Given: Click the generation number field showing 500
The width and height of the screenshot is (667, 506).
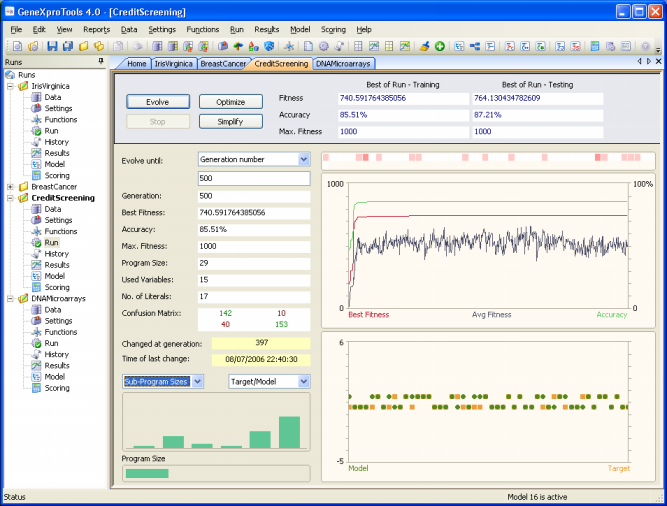Looking at the screenshot, I should (254, 178).
